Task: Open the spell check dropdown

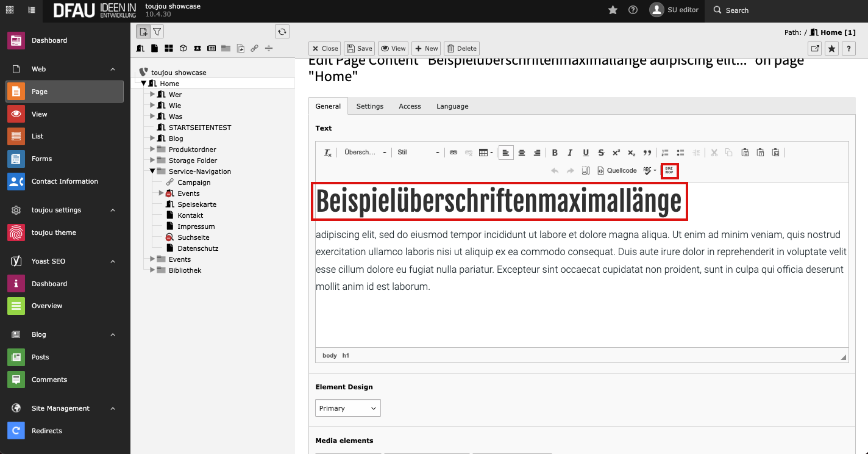Action: tap(650, 171)
